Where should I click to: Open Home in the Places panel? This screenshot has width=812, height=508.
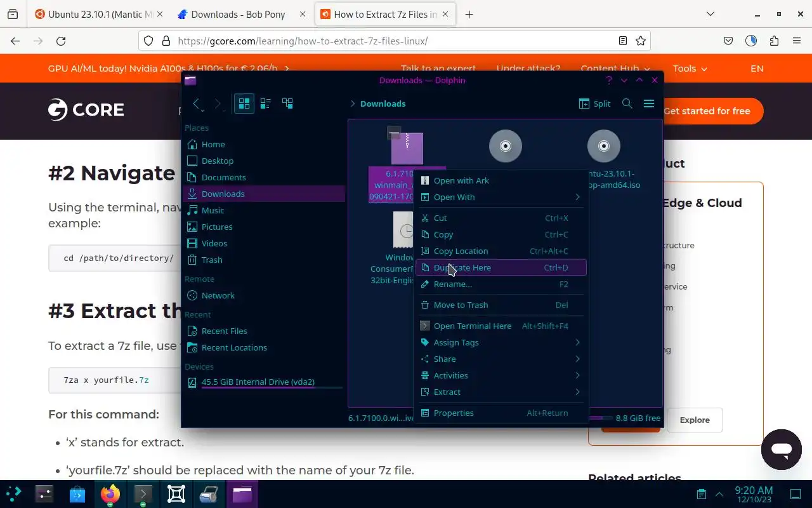click(x=264, y=144)
